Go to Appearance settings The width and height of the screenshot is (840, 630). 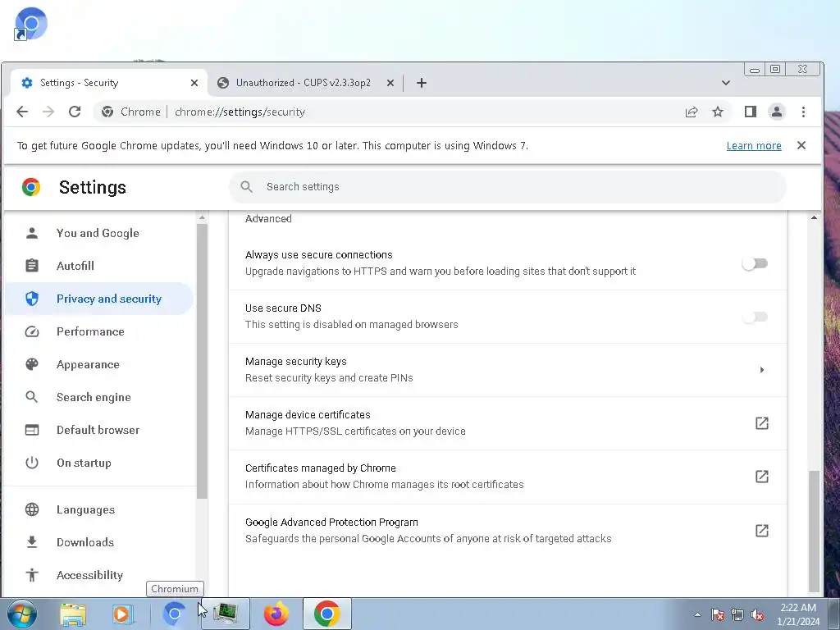click(x=98, y=364)
